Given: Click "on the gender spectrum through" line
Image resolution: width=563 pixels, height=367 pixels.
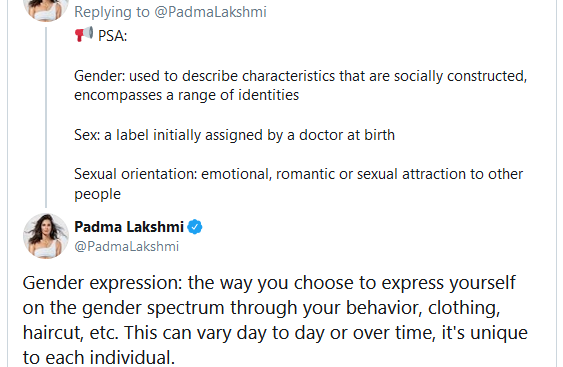Looking at the screenshot, I should (x=261, y=308).
